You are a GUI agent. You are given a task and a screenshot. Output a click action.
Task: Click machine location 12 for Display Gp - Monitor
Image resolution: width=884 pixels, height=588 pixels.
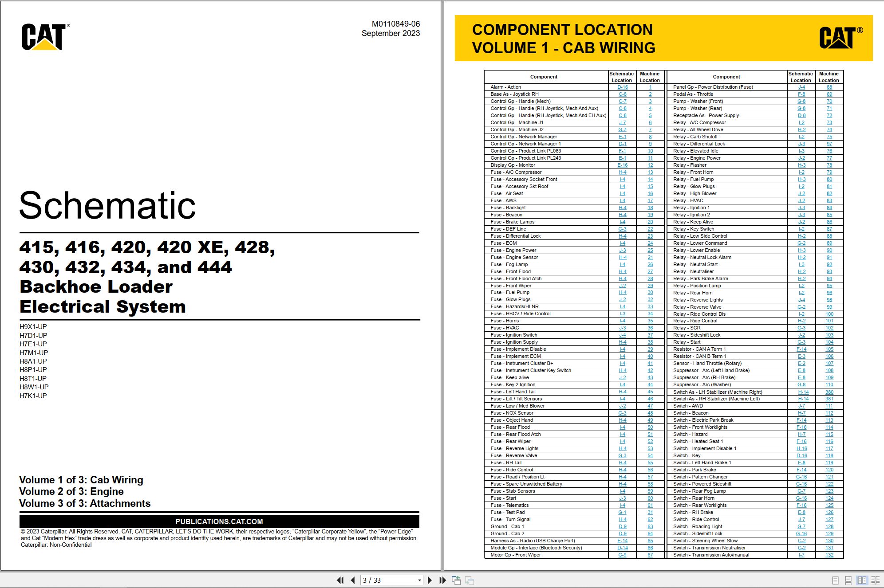point(650,165)
